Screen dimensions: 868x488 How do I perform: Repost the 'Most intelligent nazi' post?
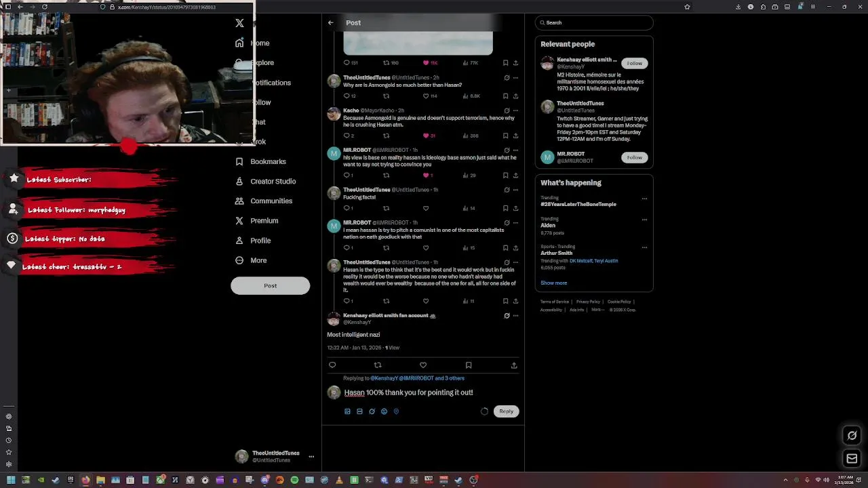point(378,365)
